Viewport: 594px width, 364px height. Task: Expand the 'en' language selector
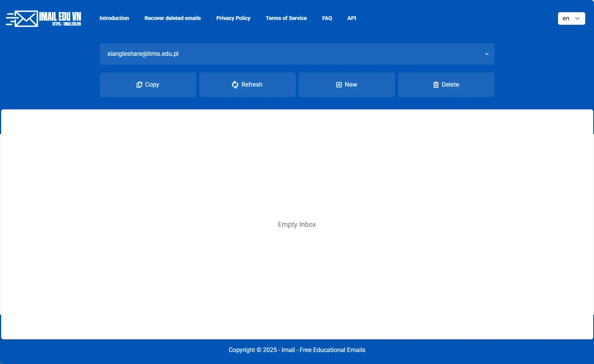click(571, 18)
